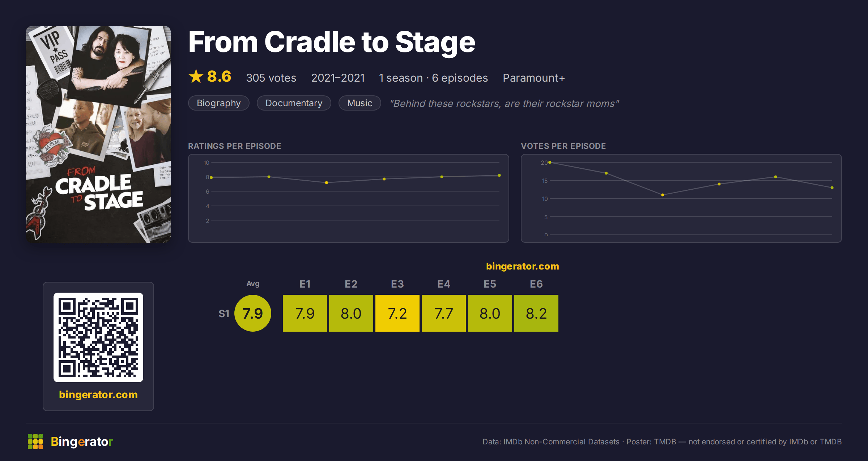Select episode E6 tile rated 8.2
The image size is (868, 461).
pyautogui.click(x=536, y=313)
